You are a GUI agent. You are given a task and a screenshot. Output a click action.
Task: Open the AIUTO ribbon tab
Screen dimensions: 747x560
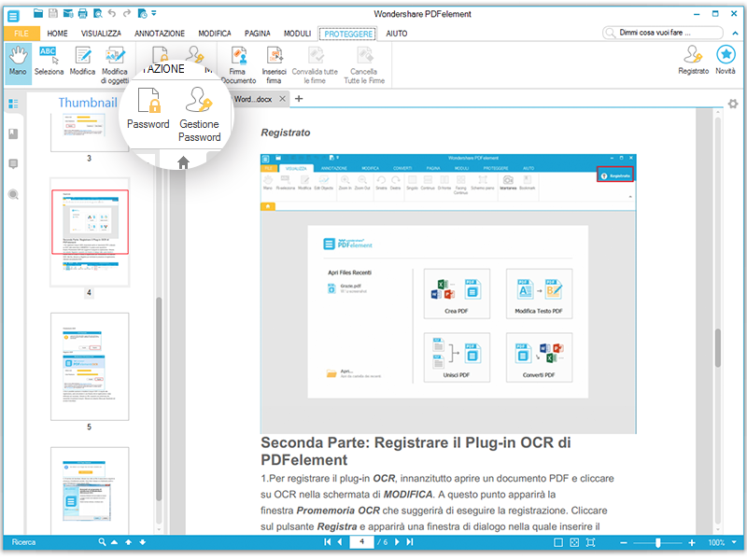point(397,34)
